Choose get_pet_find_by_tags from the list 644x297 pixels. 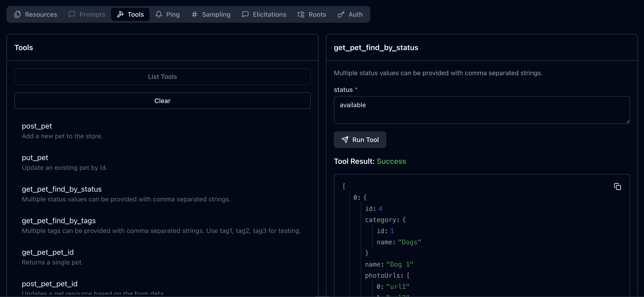pos(59,221)
